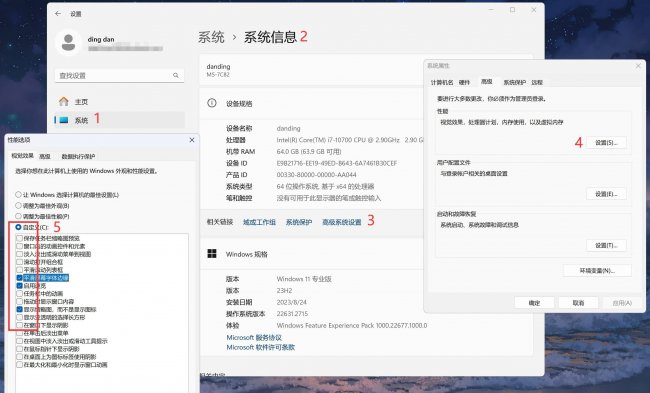
Task: Click the Windows 11 专业版 edition text
Action: click(304, 279)
